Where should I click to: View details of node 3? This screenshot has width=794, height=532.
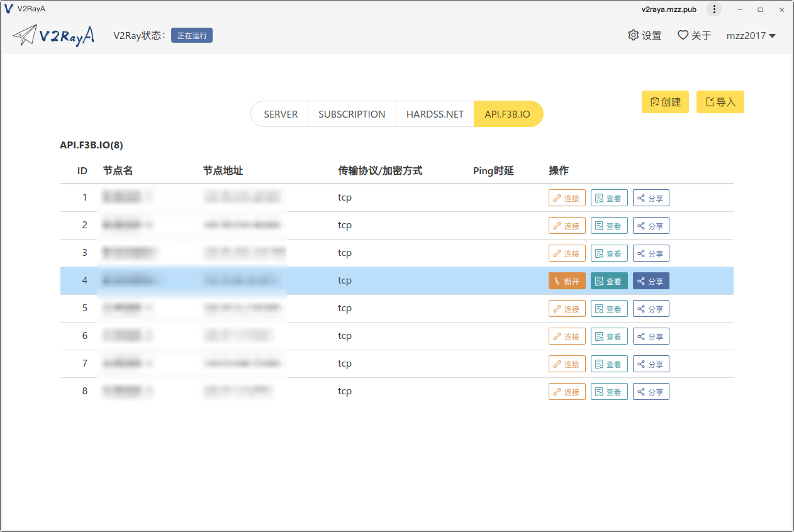click(609, 253)
